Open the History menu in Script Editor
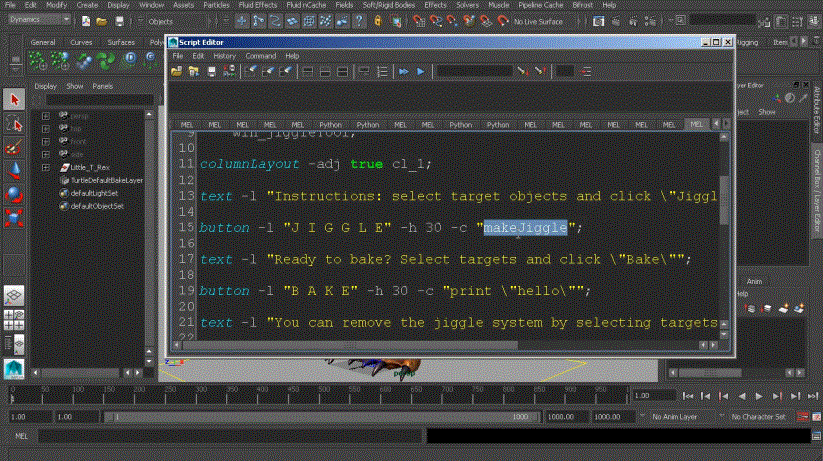The width and height of the screenshot is (823, 461). click(224, 56)
